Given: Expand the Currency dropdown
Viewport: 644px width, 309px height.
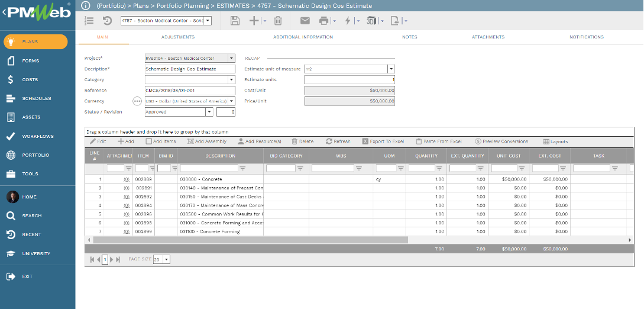Looking at the screenshot, I should tap(231, 101).
